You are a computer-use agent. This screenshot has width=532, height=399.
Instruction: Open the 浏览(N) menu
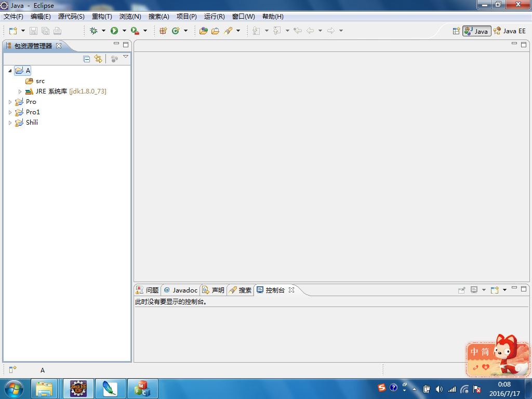tap(130, 16)
